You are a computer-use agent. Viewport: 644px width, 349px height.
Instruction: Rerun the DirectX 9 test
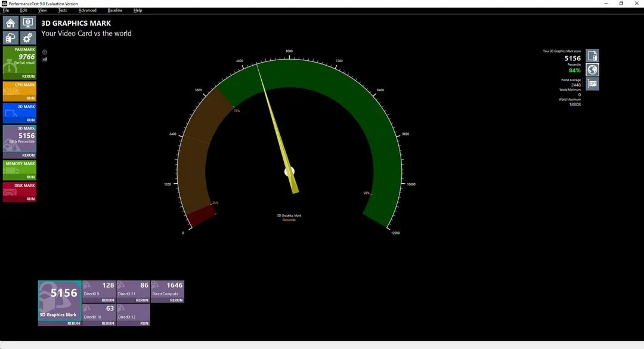tap(107, 300)
